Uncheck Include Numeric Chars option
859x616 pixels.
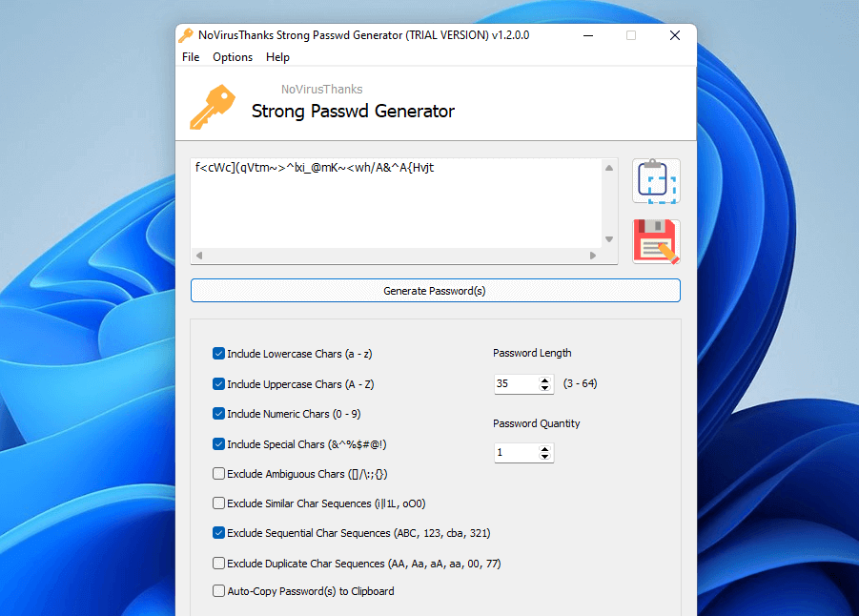[x=218, y=413]
